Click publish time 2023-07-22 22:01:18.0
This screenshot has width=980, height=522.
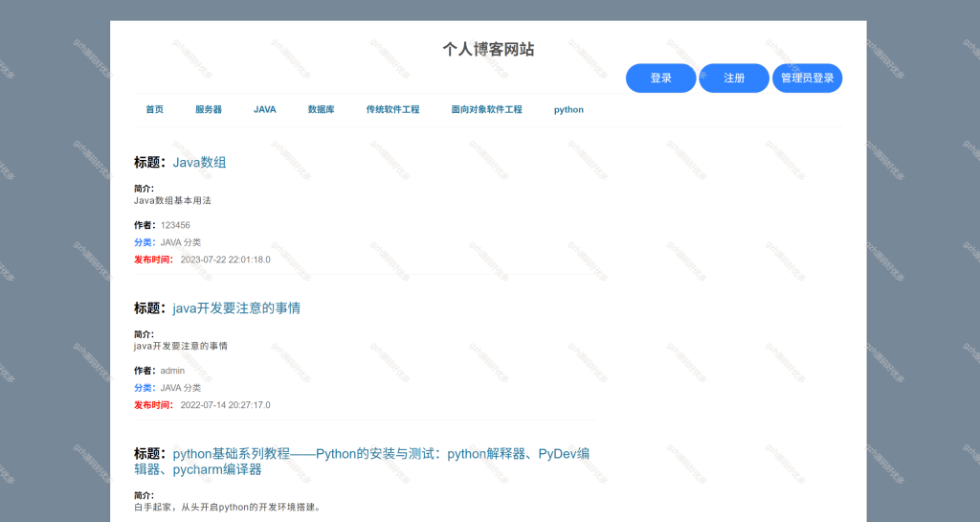[x=226, y=260]
